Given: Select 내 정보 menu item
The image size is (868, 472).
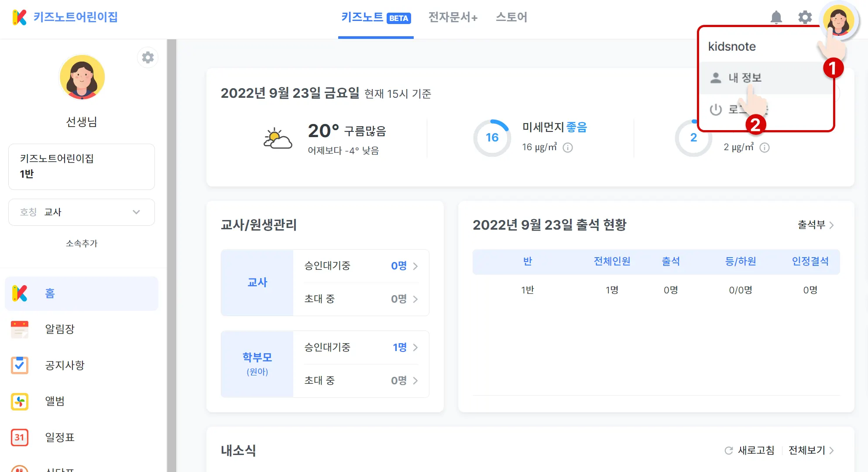Looking at the screenshot, I should 744,78.
